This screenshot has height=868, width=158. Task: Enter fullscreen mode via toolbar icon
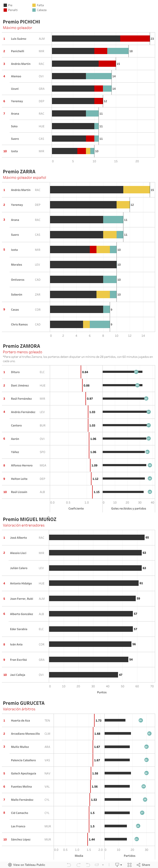pyautogui.click(x=129, y=865)
